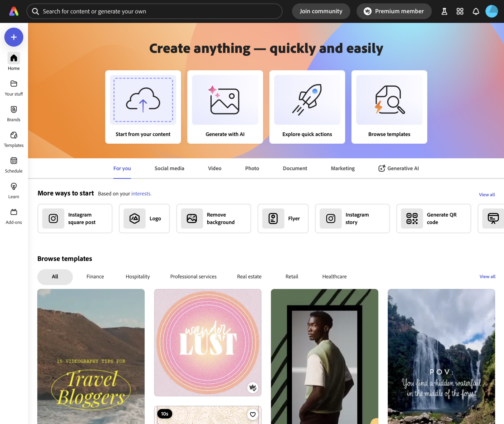Click the Browse templates search-document icon

click(x=389, y=100)
